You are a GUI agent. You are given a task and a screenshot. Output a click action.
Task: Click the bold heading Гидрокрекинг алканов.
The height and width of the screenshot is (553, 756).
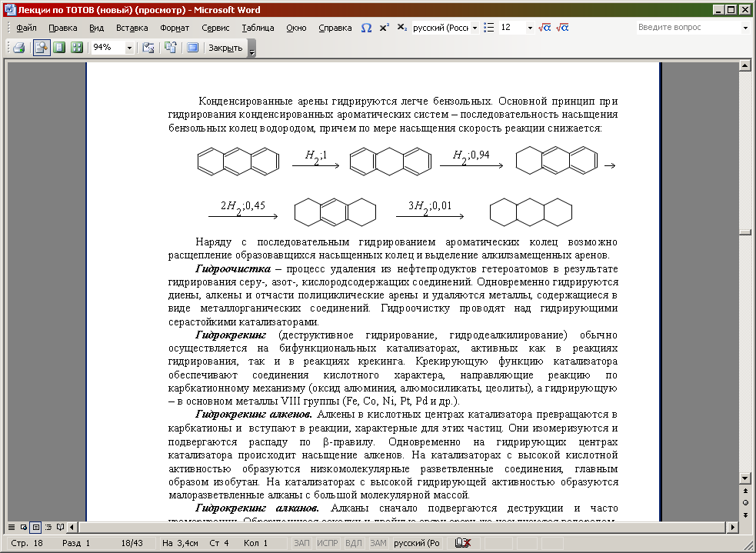257,508
